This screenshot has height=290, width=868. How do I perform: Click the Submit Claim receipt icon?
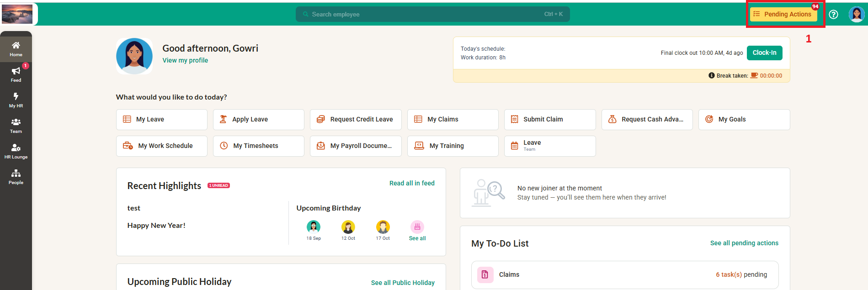point(515,119)
